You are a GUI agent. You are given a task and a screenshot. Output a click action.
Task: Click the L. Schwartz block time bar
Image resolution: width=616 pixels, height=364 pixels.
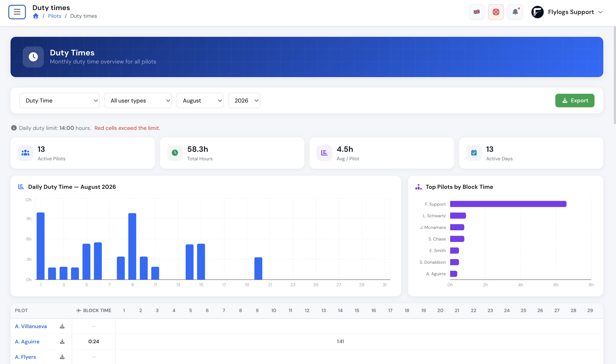point(458,216)
